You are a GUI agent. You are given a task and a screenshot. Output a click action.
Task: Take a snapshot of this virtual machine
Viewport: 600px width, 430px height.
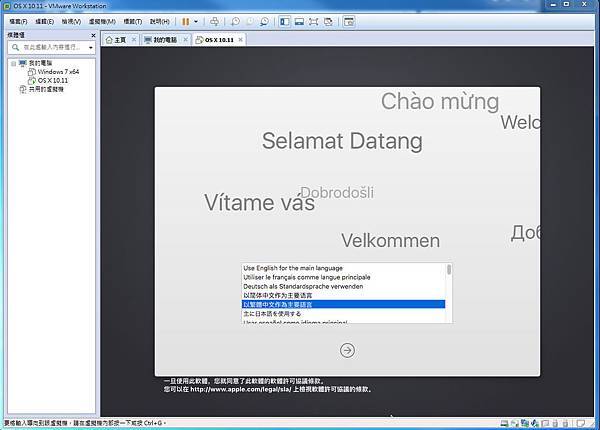coord(235,22)
